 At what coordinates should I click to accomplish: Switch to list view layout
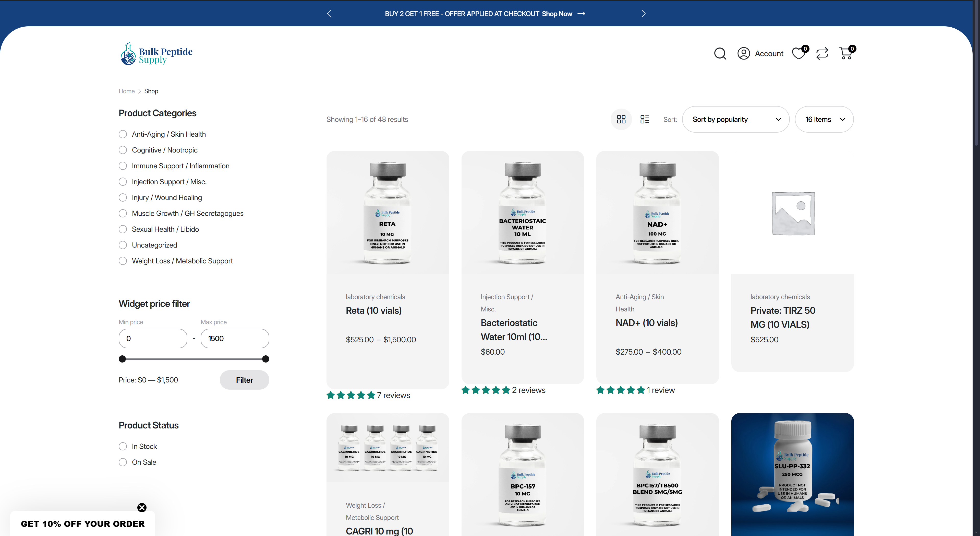(x=645, y=120)
